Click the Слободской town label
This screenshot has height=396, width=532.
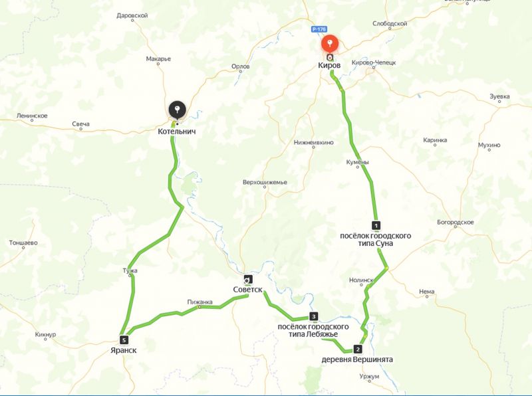(x=390, y=23)
